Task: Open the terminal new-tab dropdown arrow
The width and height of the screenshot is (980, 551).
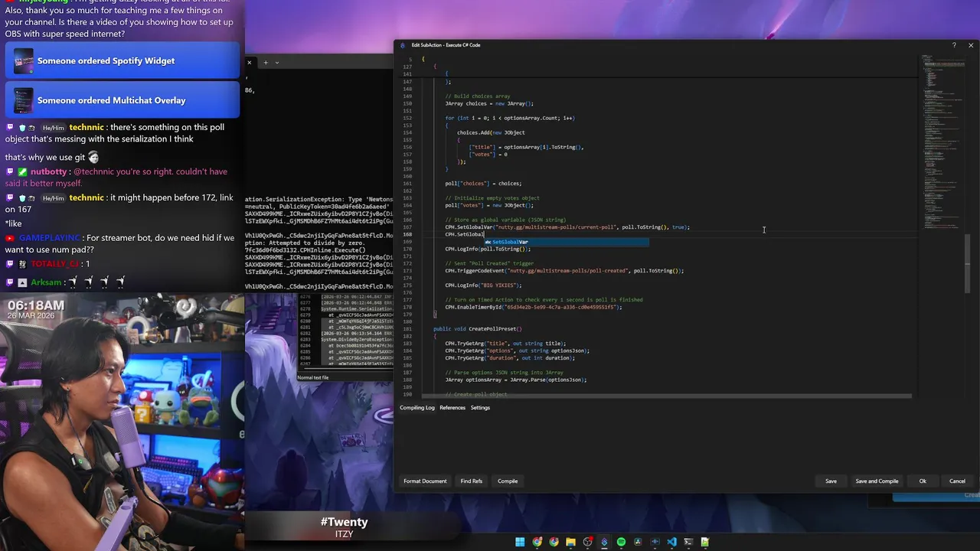Action: [277, 62]
